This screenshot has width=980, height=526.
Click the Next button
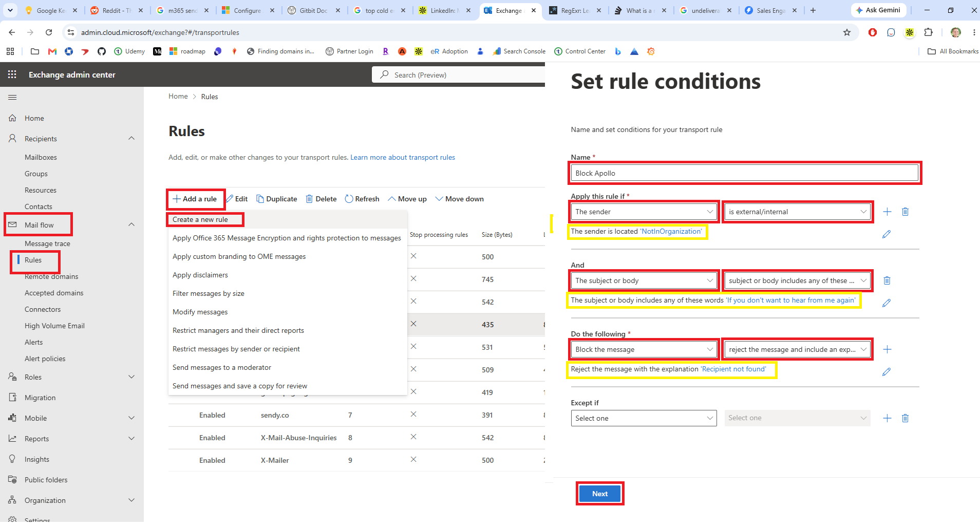[x=600, y=494]
